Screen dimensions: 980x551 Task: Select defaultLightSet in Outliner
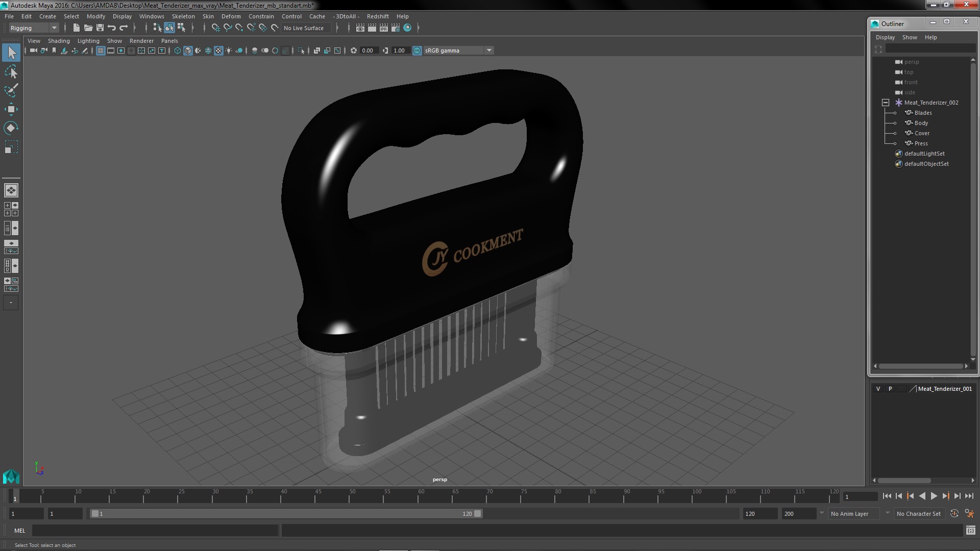click(x=924, y=154)
